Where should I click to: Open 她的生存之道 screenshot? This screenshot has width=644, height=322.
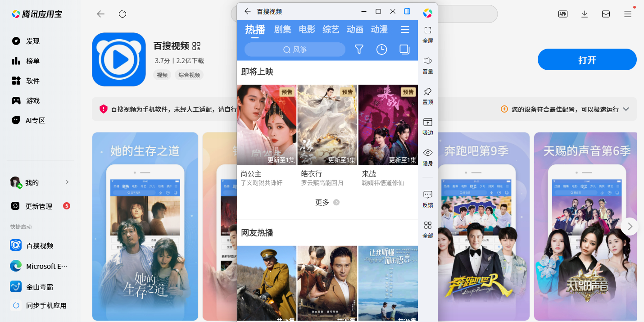click(145, 227)
